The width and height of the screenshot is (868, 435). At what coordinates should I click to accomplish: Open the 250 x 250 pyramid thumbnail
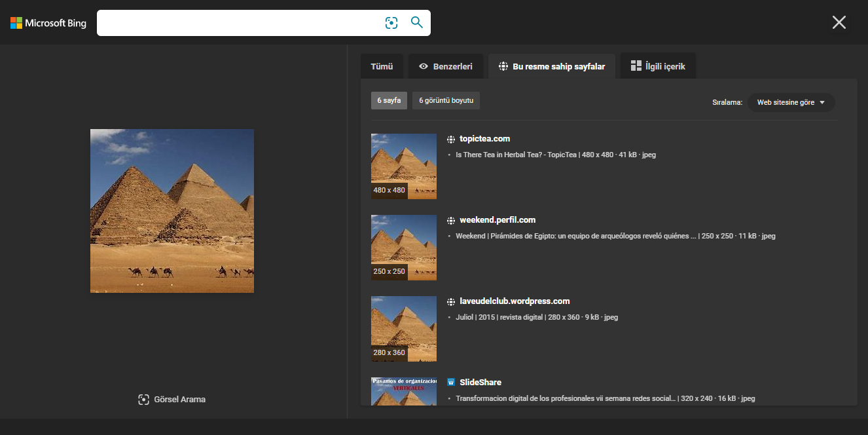coord(403,247)
